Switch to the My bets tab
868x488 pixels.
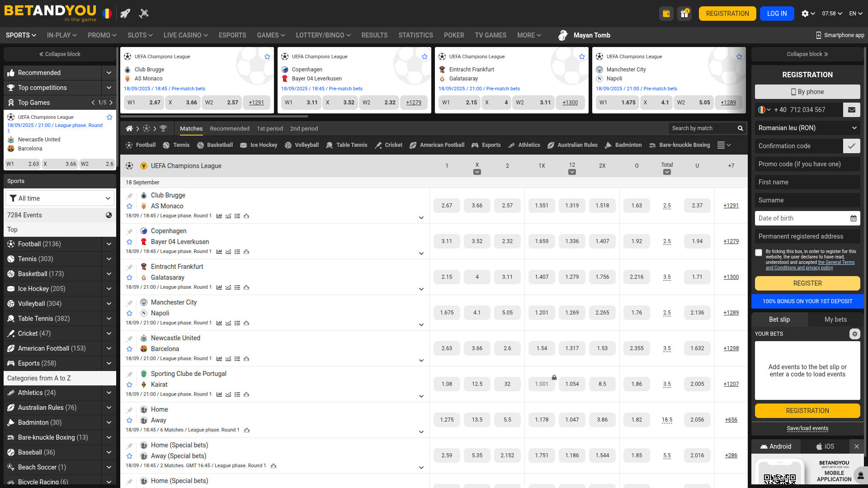coord(835,319)
